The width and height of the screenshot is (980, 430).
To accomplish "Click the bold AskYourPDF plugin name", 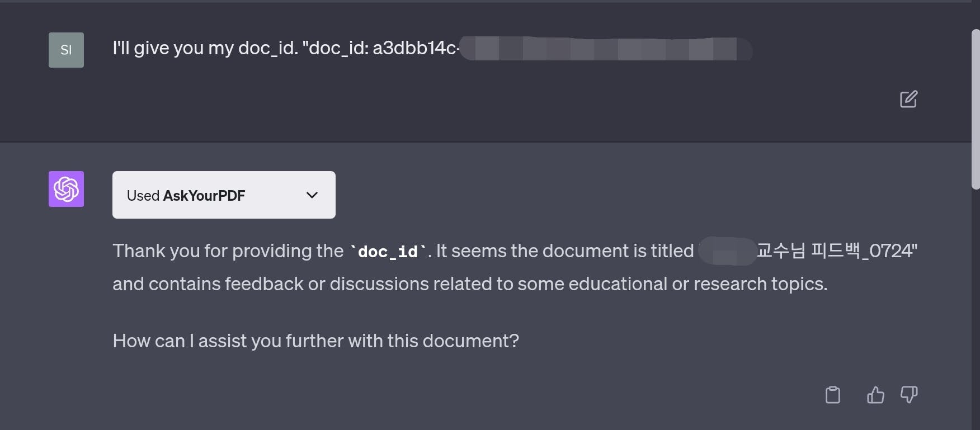I will (x=204, y=196).
